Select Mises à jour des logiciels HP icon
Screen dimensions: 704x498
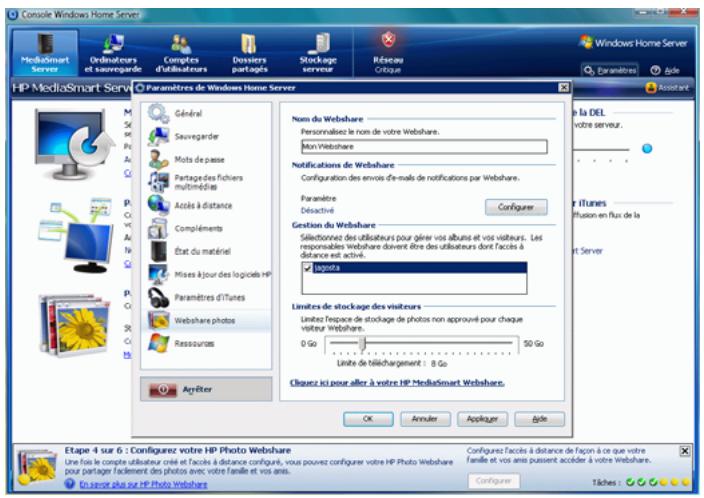tap(158, 274)
